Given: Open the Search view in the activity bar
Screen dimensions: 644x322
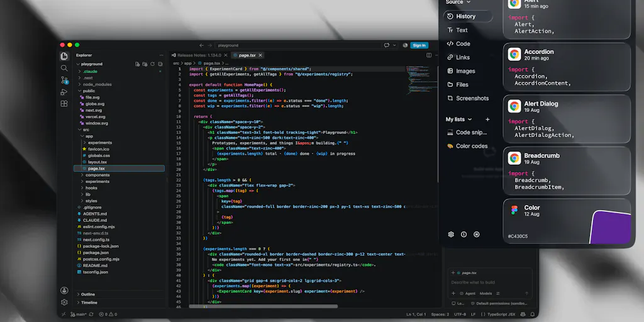Looking at the screenshot, I should click(64, 68).
